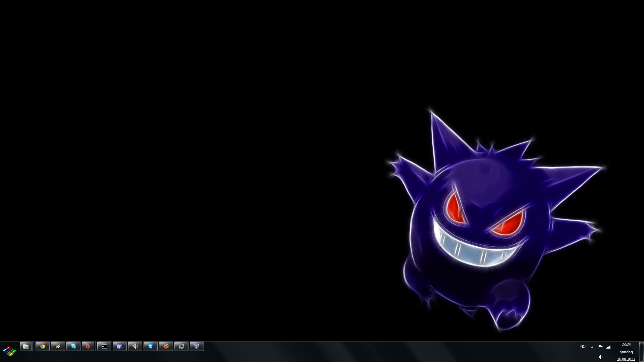Open Windows Explorer from the taskbar

[x=26, y=346]
